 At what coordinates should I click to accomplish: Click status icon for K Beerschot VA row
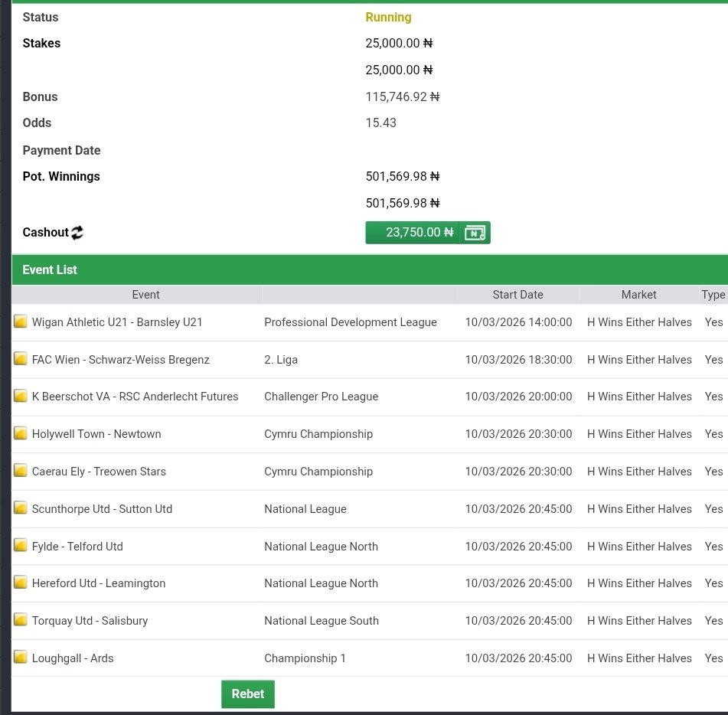(21, 396)
